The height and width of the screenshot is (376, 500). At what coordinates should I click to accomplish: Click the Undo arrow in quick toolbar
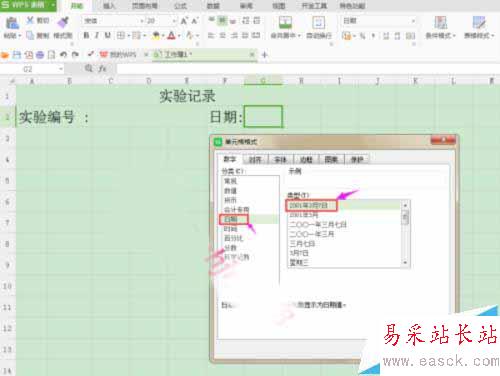(x=63, y=54)
